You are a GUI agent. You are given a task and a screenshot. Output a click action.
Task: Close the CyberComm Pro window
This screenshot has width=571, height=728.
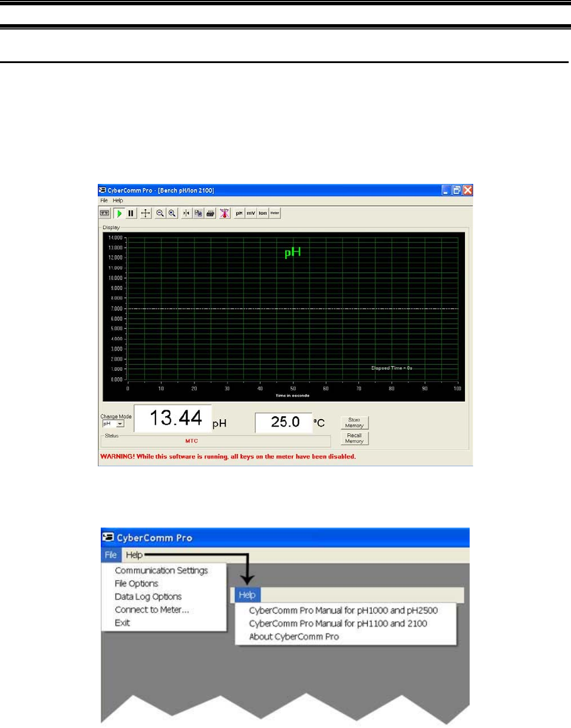coord(467,190)
